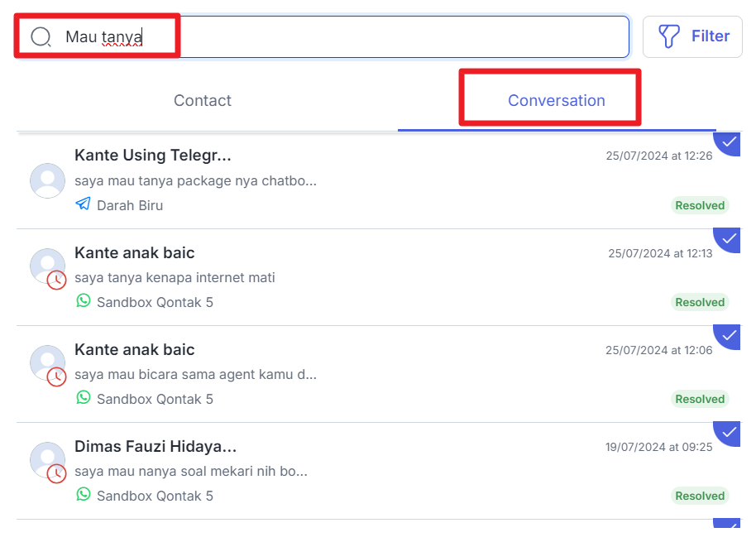Click the search magnifier icon
This screenshot has width=756, height=542.
point(41,36)
